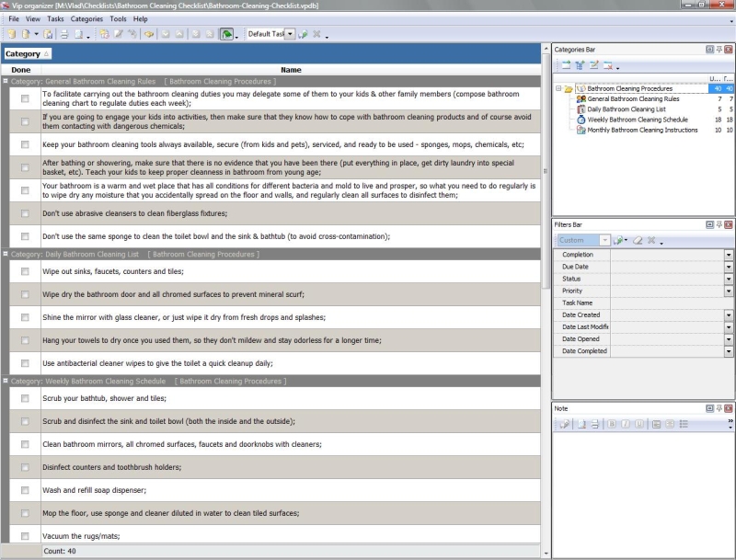736x560 pixels.
Task: Collapse the Bathroom Cleaning Procedures tree node
Action: [558, 89]
